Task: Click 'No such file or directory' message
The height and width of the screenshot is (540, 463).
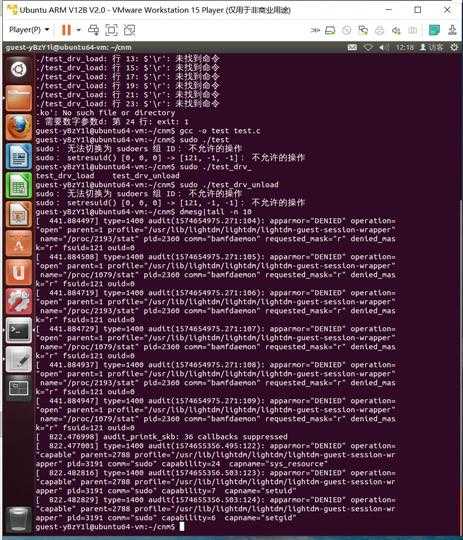Action: (x=119, y=113)
